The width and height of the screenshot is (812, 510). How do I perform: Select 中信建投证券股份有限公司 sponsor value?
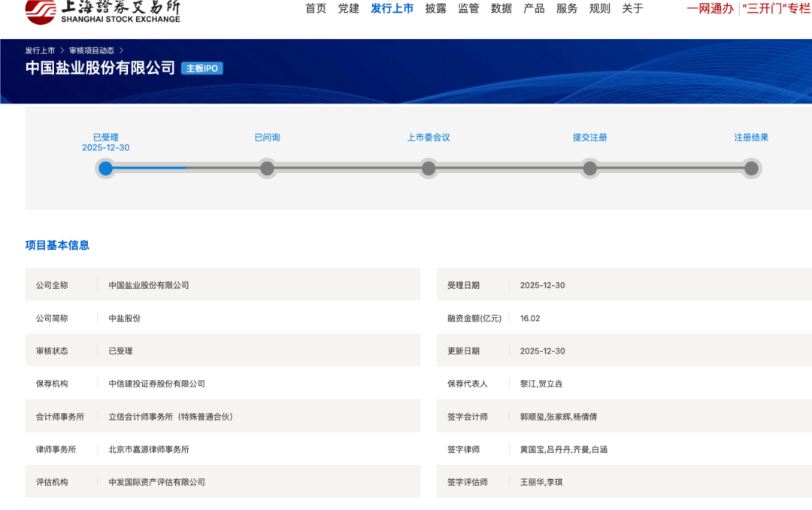pyautogui.click(x=156, y=384)
